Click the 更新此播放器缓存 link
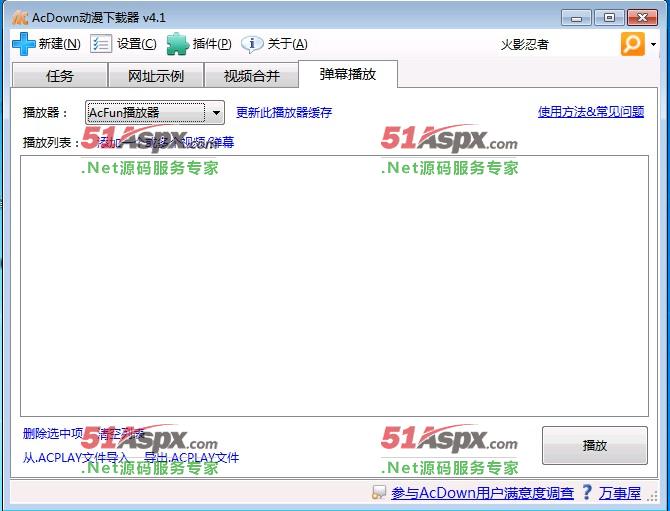The image size is (670, 511). (284, 112)
